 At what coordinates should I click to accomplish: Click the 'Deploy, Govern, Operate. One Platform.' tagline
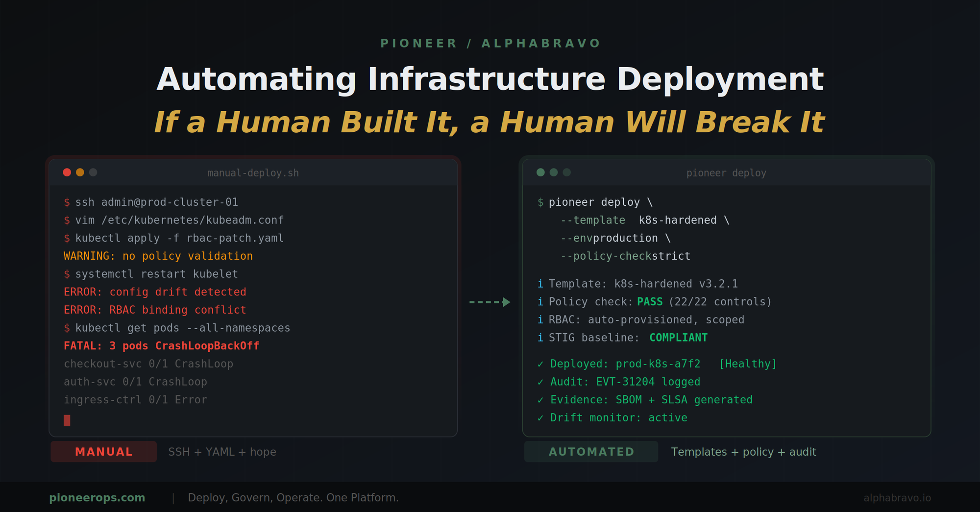tap(293, 498)
